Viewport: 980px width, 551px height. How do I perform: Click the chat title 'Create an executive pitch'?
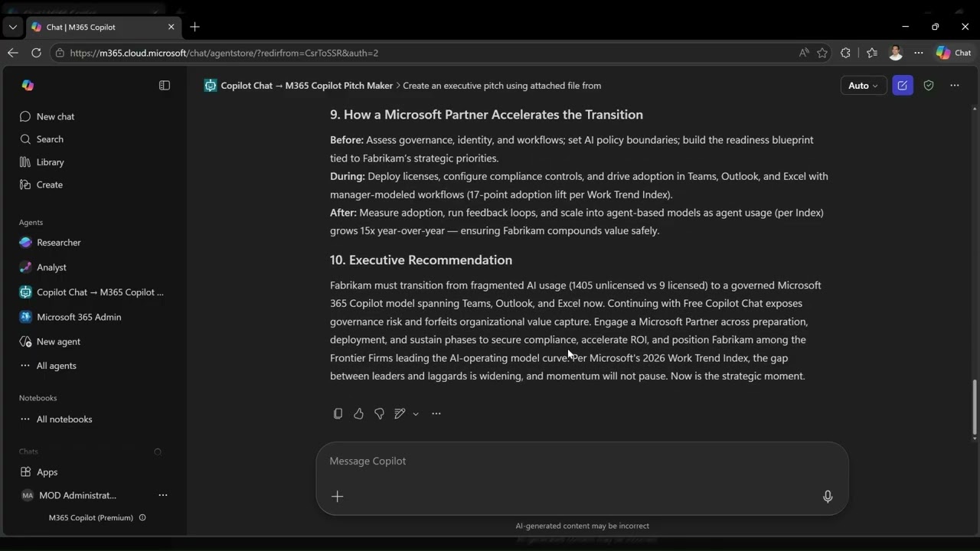click(501, 86)
